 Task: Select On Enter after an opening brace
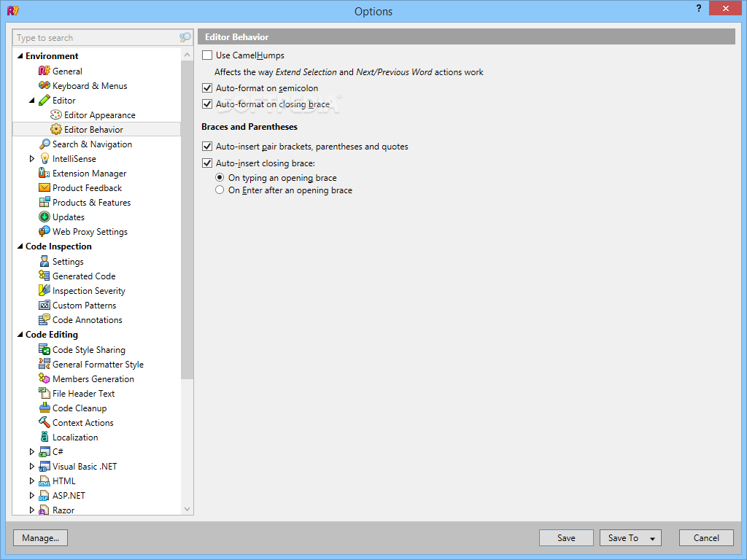pos(219,190)
